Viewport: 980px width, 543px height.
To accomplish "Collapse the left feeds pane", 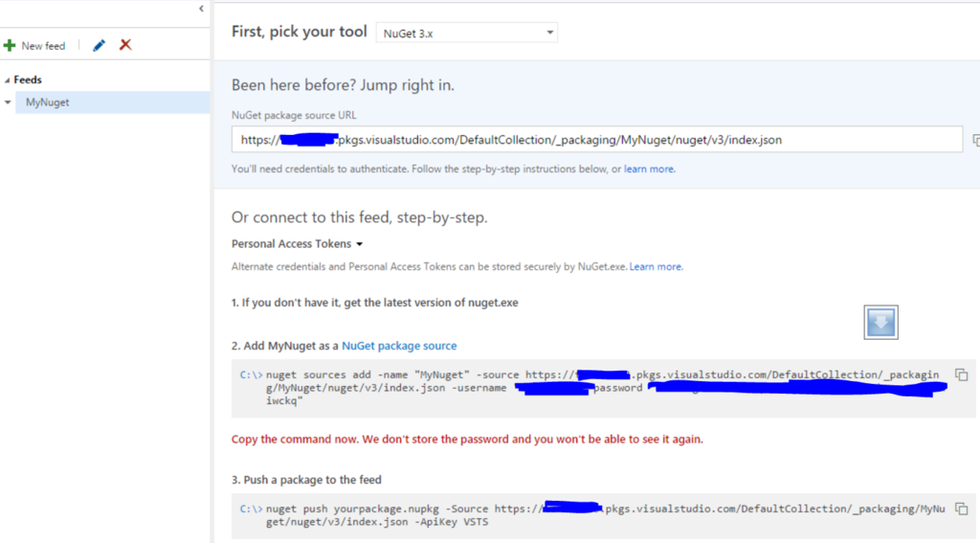I will 201,9.
